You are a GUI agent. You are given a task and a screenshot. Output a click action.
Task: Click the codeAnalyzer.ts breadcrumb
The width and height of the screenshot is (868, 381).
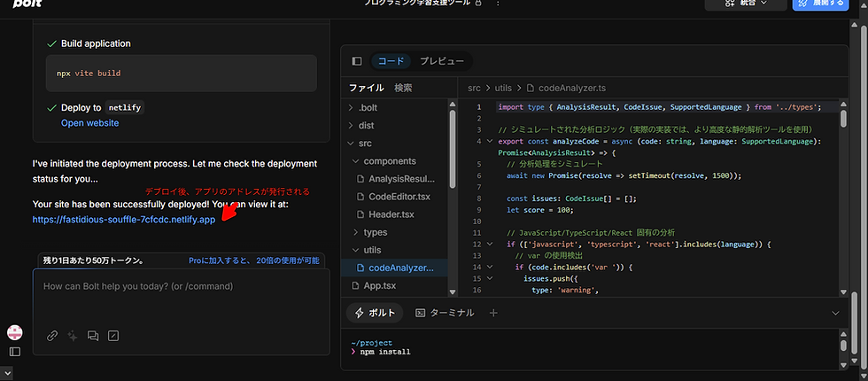pos(572,88)
